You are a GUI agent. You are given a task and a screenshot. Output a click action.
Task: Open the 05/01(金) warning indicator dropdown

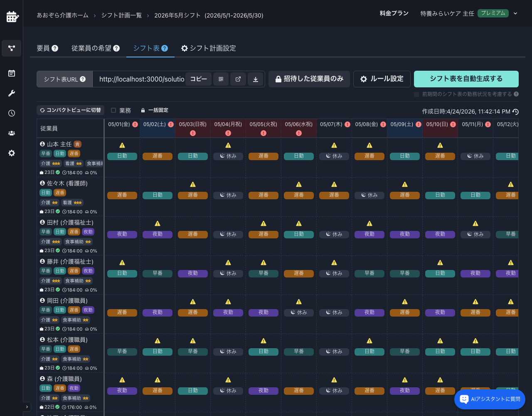[135, 124]
